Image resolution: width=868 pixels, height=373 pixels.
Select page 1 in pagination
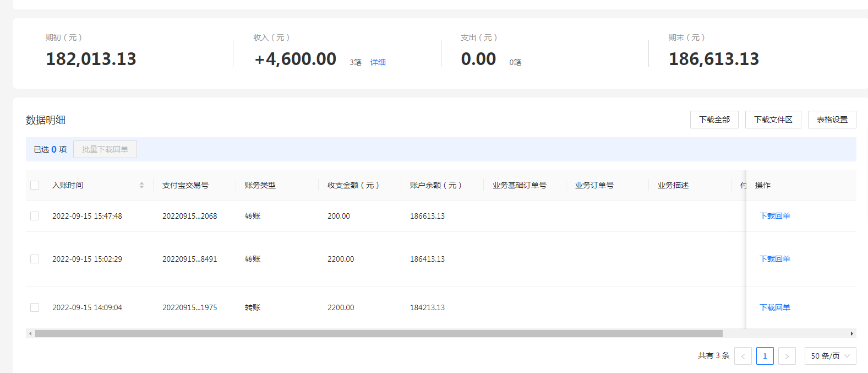coord(765,356)
